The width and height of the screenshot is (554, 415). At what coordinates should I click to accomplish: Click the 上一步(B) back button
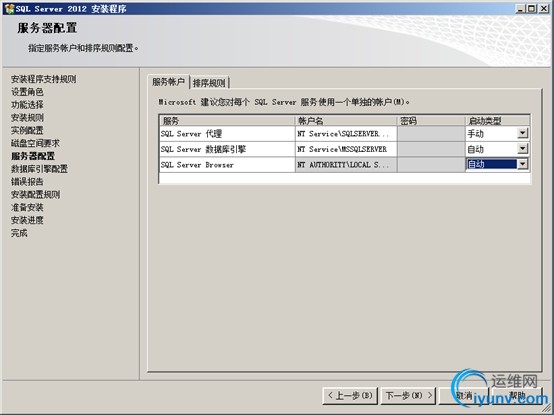point(350,396)
